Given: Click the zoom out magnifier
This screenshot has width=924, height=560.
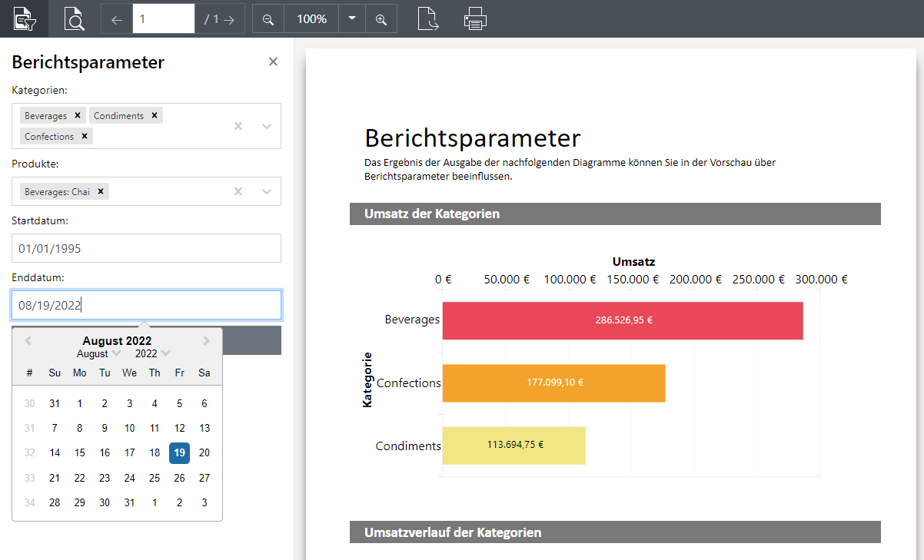Looking at the screenshot, I should (268, 19).
